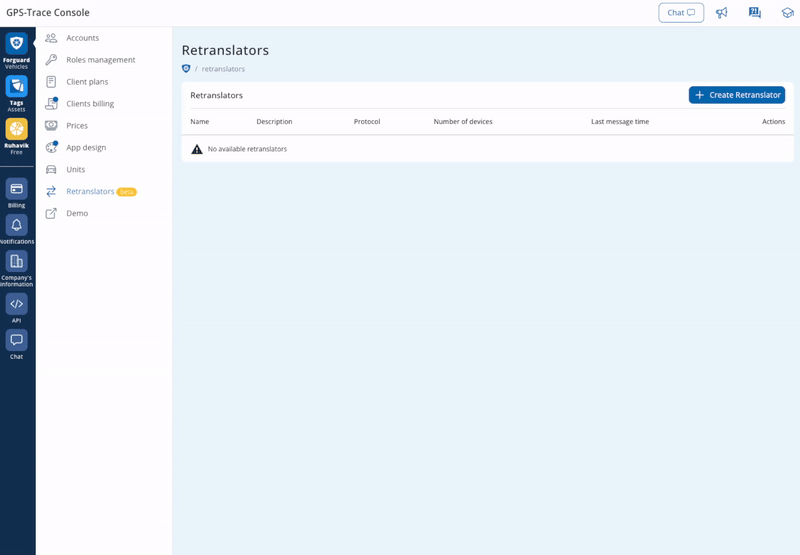Open the API code icon
This screenshot has width=800, height=555.
coord(16,304)
